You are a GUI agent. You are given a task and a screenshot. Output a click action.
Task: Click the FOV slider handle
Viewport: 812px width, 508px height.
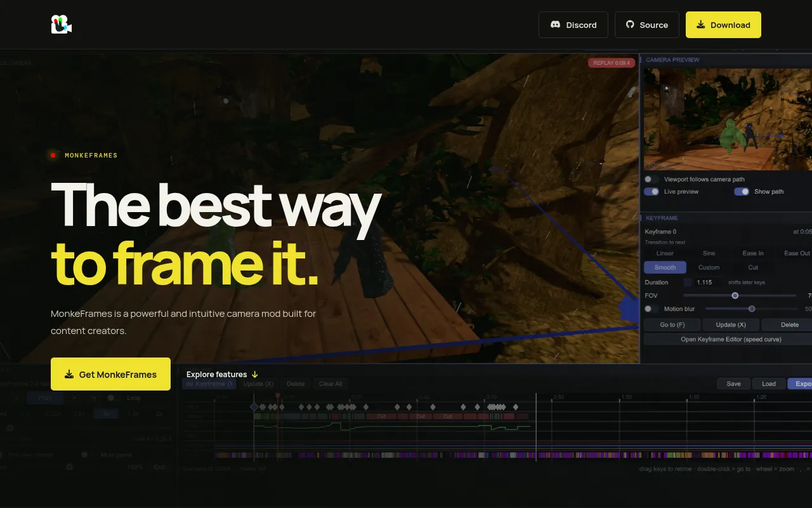pos(735,295)
